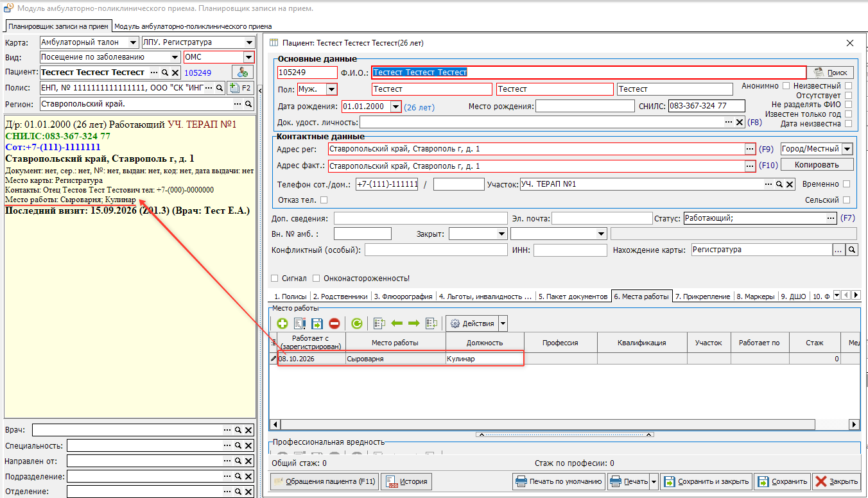
Task: Open the Действия dropdown arrow
Action: 503,323
